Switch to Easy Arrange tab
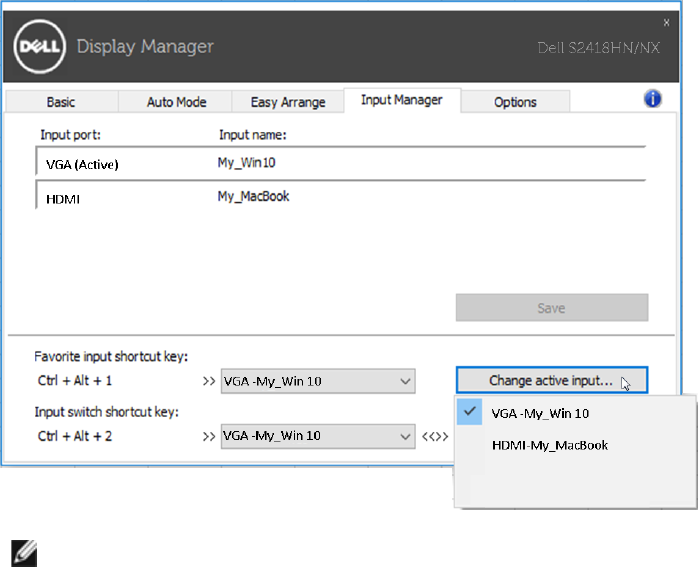The height and width of the screenshot is (567, 699). 288,102
